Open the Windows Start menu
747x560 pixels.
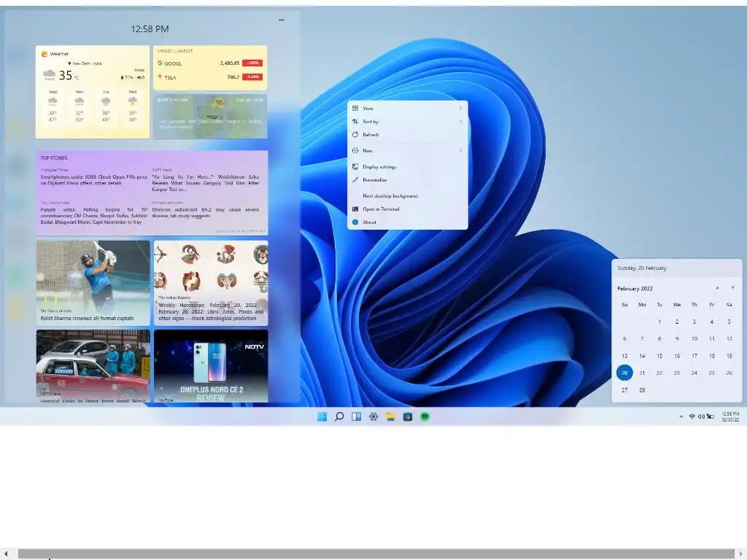(322, 416)
